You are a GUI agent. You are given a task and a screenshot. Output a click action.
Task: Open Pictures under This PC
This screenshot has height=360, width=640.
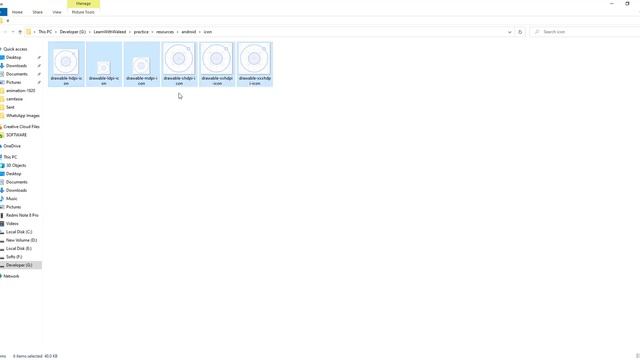pos(13,207)
